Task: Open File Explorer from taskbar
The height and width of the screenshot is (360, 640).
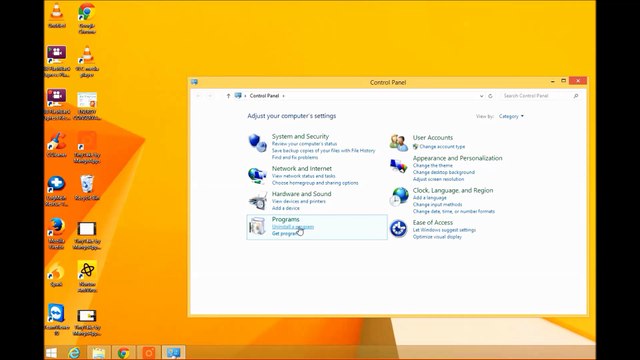Action: pos(98,353)
